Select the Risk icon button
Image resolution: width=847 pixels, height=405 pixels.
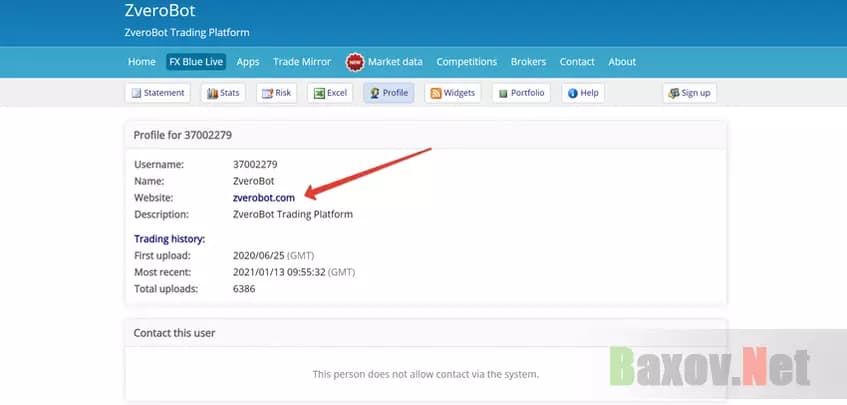(266, 93)
